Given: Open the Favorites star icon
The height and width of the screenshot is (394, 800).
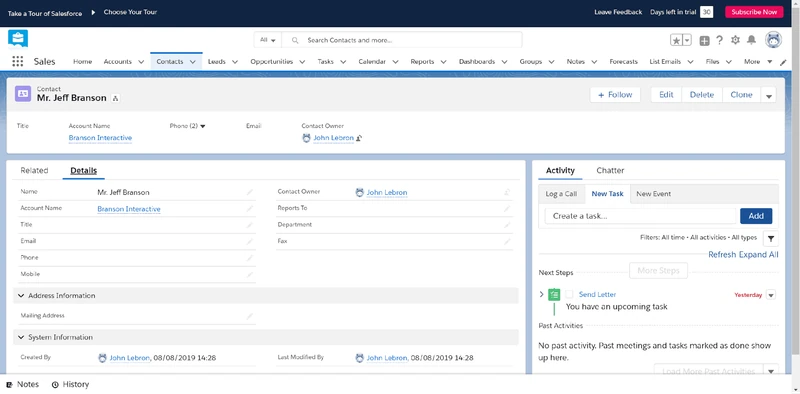Looking at the screenshot, I should click(x=676, y=40).
